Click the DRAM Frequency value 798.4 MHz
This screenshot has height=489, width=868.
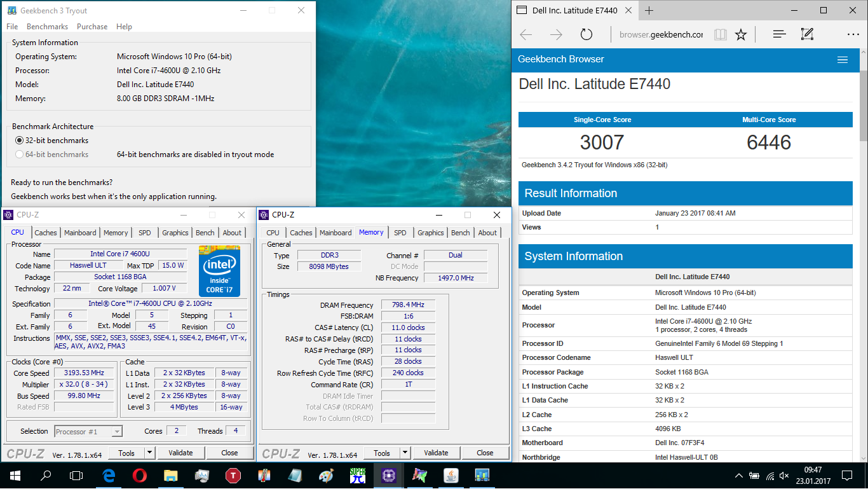(x=408, y=305)
